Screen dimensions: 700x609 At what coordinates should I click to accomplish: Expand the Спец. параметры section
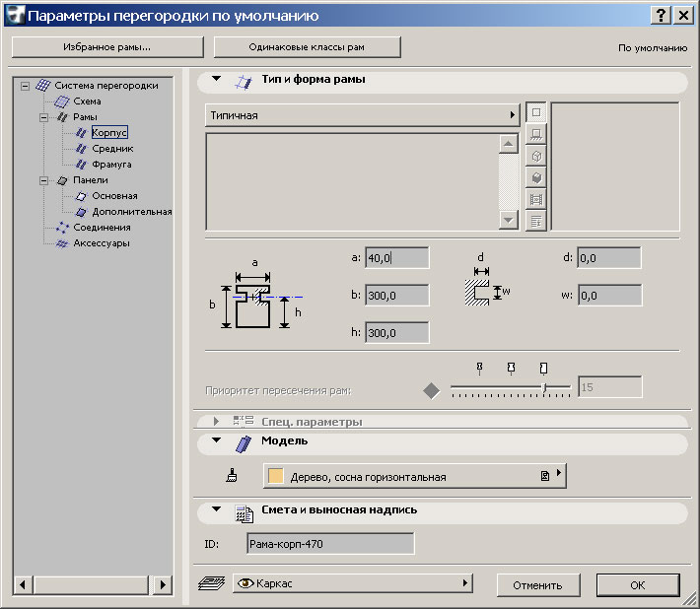[217, 422]
